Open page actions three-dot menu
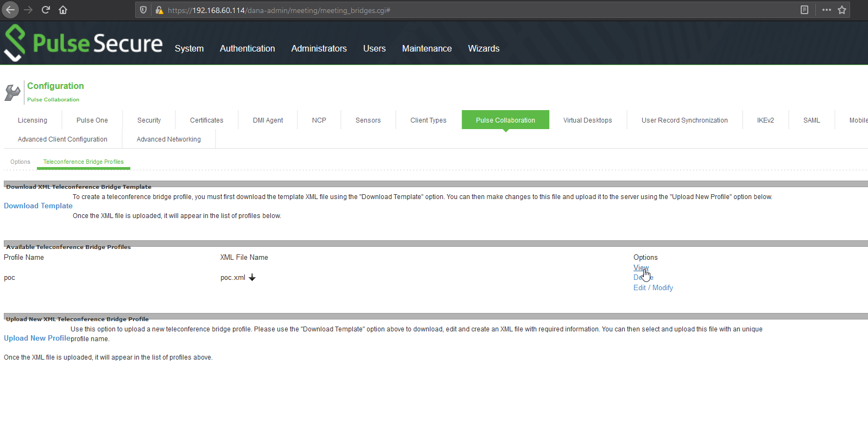Image resolution: width=868 pixels, height=435 pixels. (x=827, y=10)
